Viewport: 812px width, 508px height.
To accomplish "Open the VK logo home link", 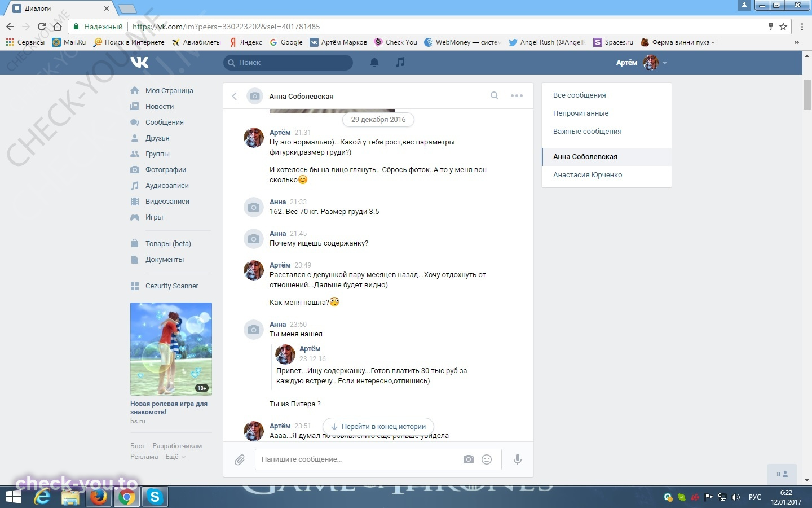I will pyautogui.click(x=139, y=62).
